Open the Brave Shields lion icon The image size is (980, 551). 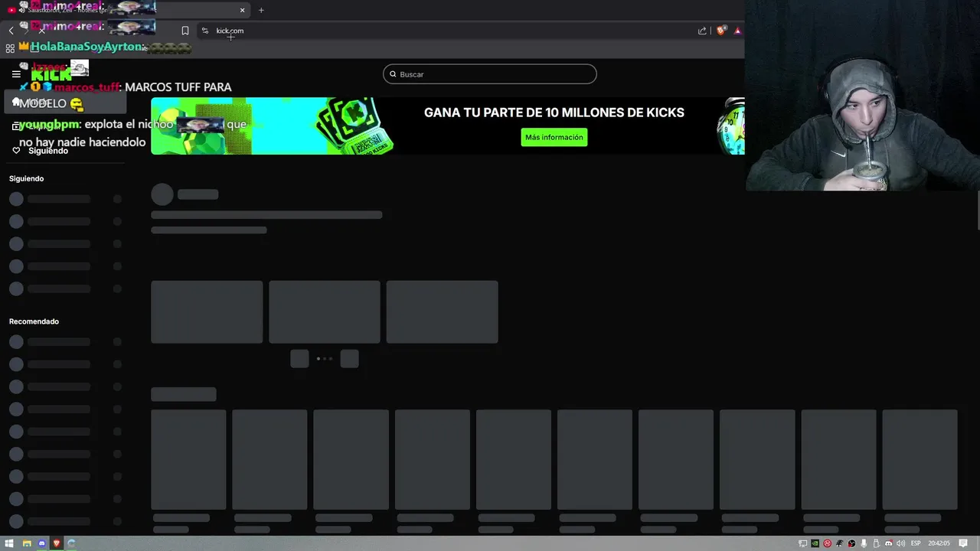(x=720, y=31)
